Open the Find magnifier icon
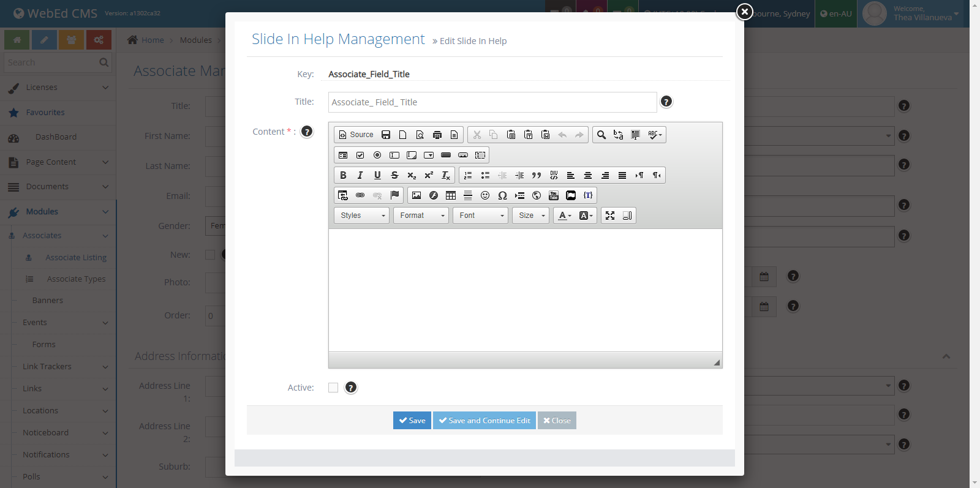Viewport: 980px width, 488px height. pyautogui.click(x=601, y=135)
